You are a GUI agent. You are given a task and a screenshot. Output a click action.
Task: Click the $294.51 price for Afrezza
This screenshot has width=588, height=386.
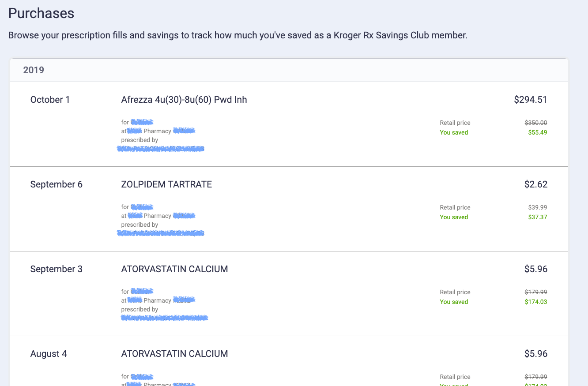point(530,100)
